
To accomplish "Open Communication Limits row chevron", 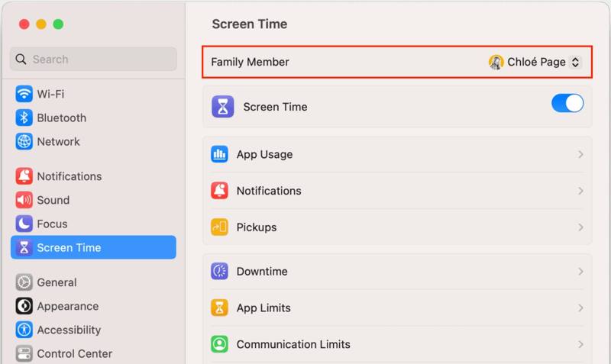I will (x=580, y=344).
